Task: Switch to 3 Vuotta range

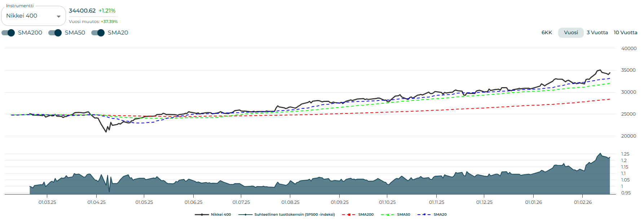Action: tap(597, 33)
